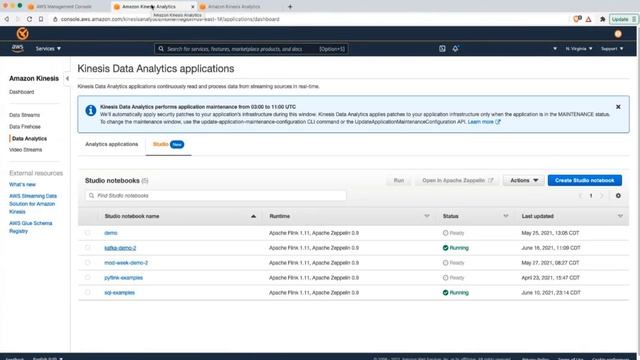Open table preferences gear icon
The image size is (640, 360).
point(618,196)
